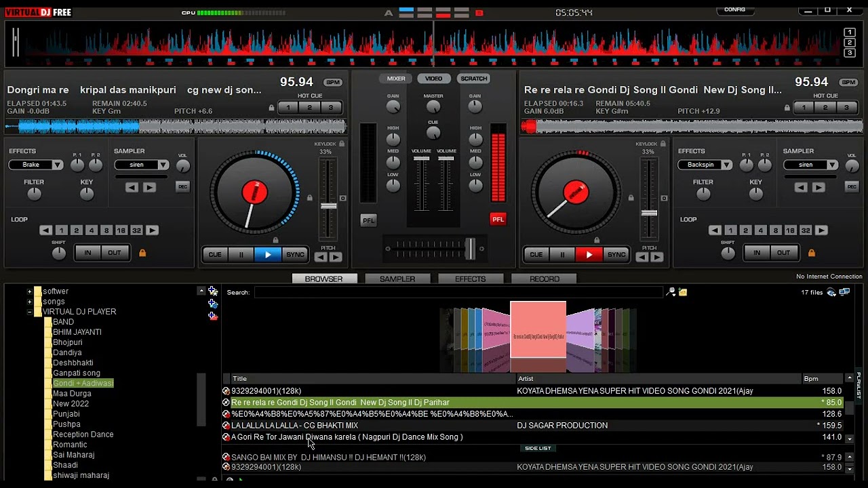The height and width of the screenshot is (488, 868).
Task: Focus the Search input field
Action: [458, 292]
